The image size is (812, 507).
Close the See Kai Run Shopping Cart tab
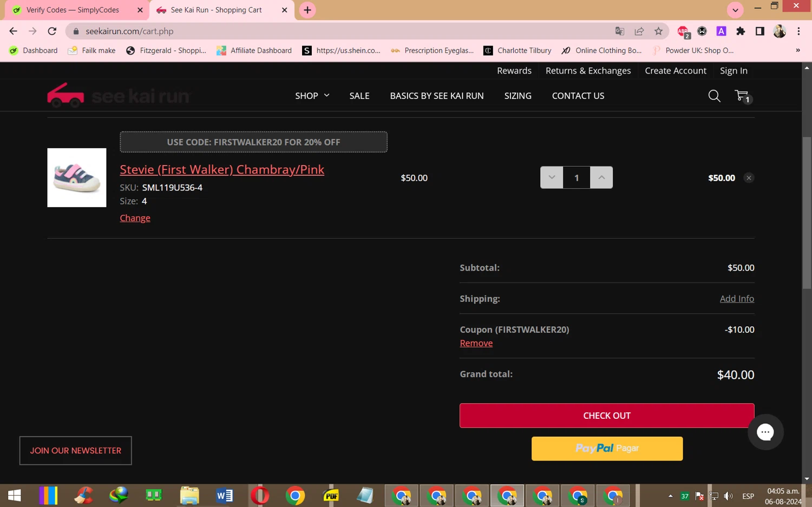pyautogui.click(x=284, y=10)
